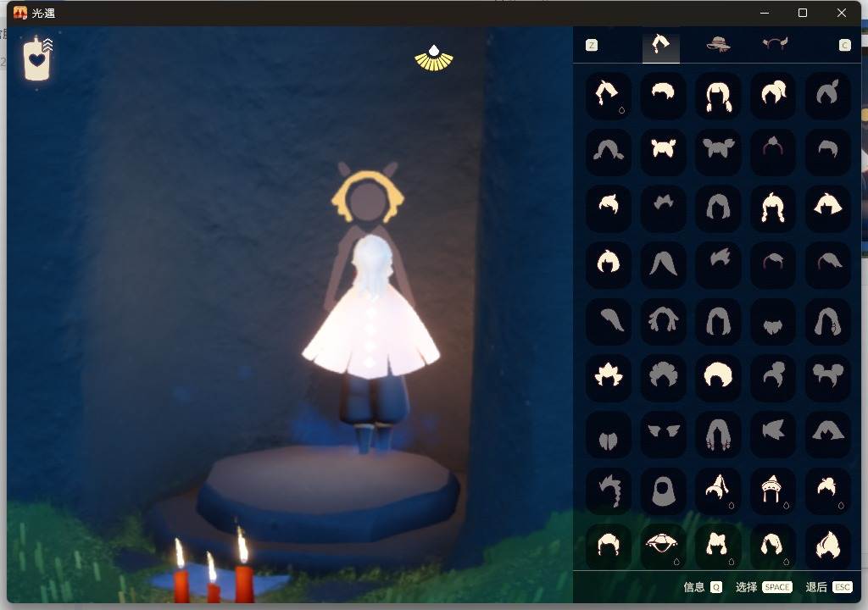Select the bright flame-shaped hairstyle
The image size is (868, 610).
tap(827, 546)
